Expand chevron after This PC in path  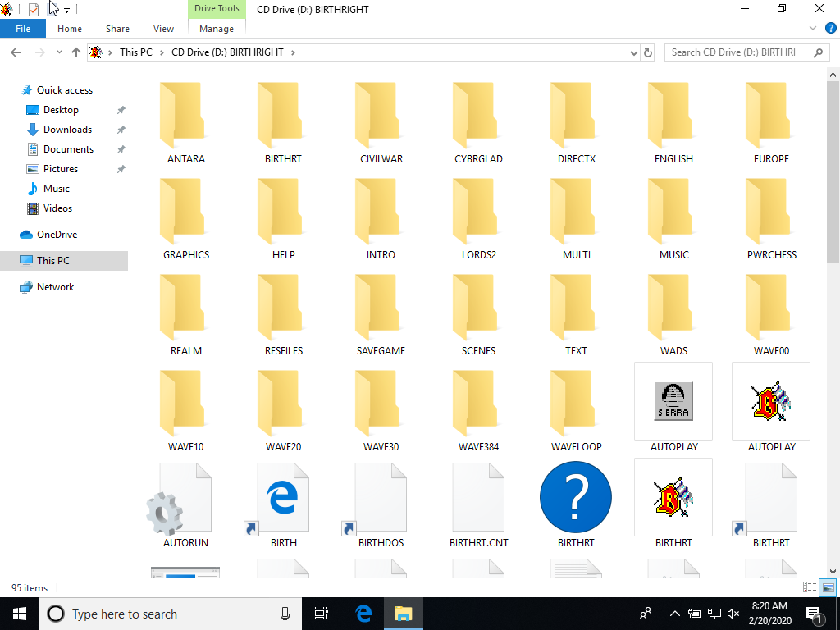pyautogui.click(x=162, y=52)
